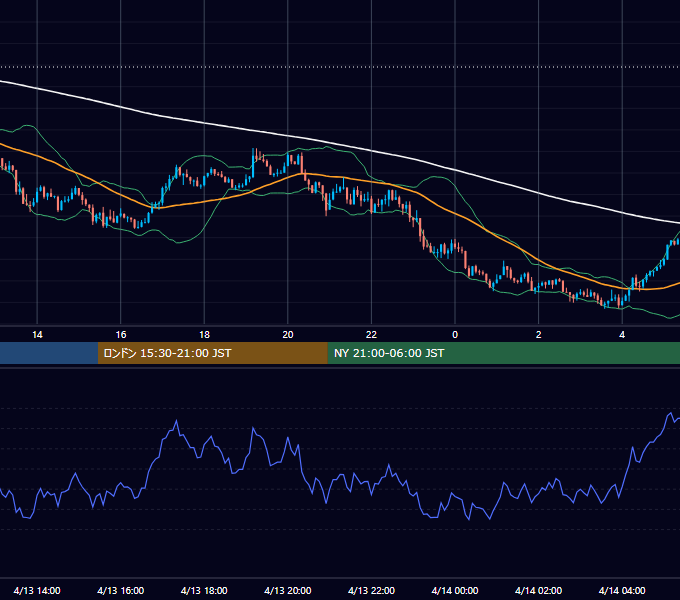
Task: Click the 4 hour axis label
Action: (x=622, y=335)
